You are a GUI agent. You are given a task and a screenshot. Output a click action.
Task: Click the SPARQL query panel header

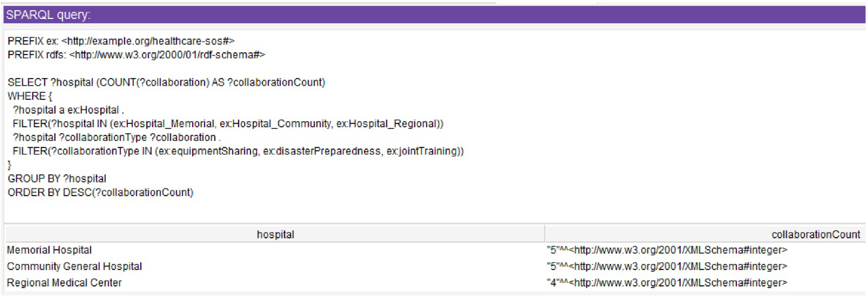[x=434, y=15]
